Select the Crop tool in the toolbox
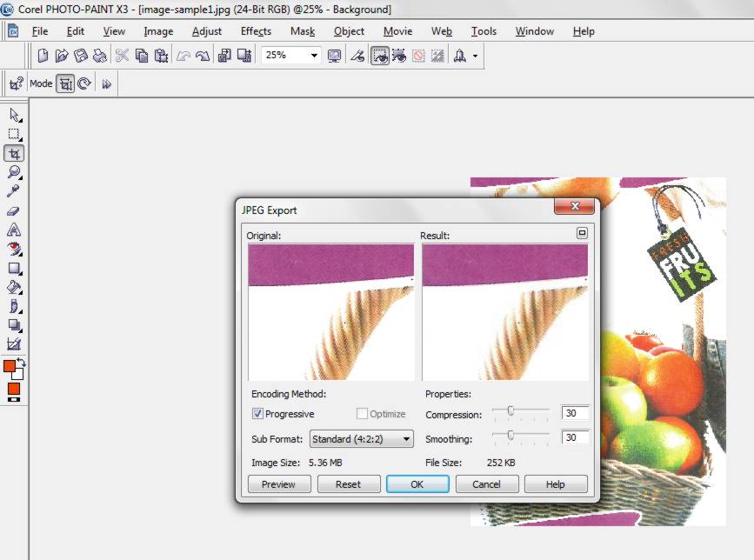754x560 pixels. pyautogui.click(x=12, y=152)
